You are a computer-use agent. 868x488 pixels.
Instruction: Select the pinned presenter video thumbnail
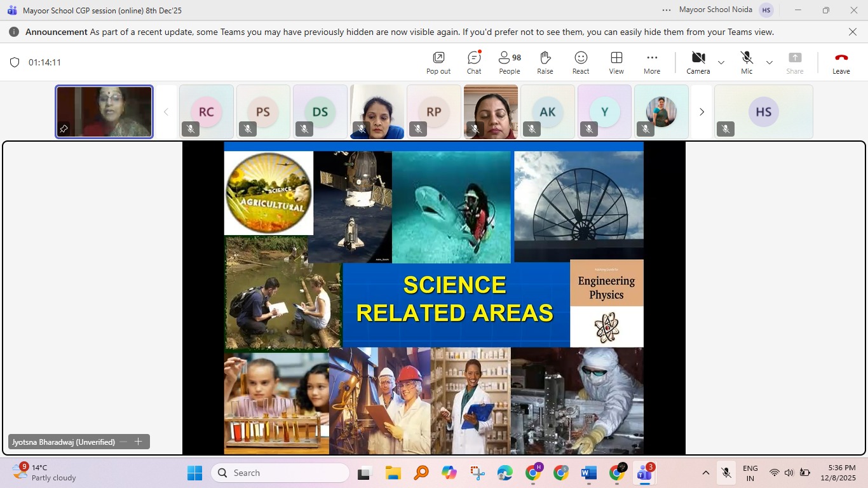click(x=104, y=112)
